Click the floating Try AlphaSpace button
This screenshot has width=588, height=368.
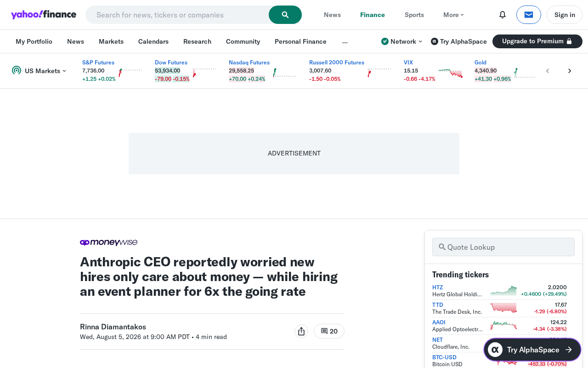click(x=532, y=350)
